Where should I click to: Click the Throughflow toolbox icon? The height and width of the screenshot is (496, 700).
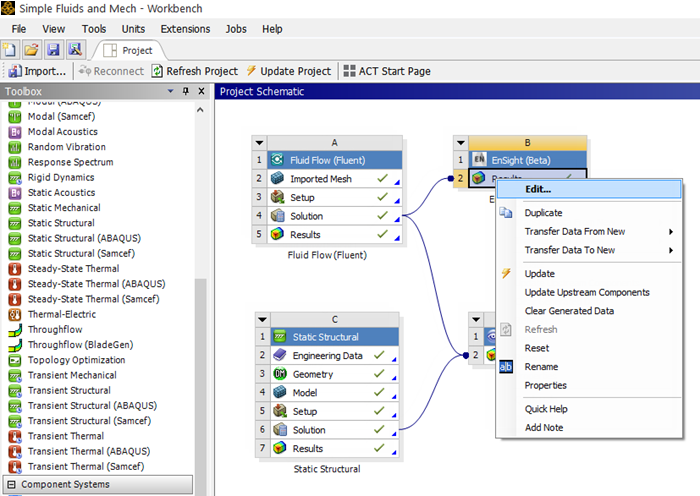coord(15,329)
